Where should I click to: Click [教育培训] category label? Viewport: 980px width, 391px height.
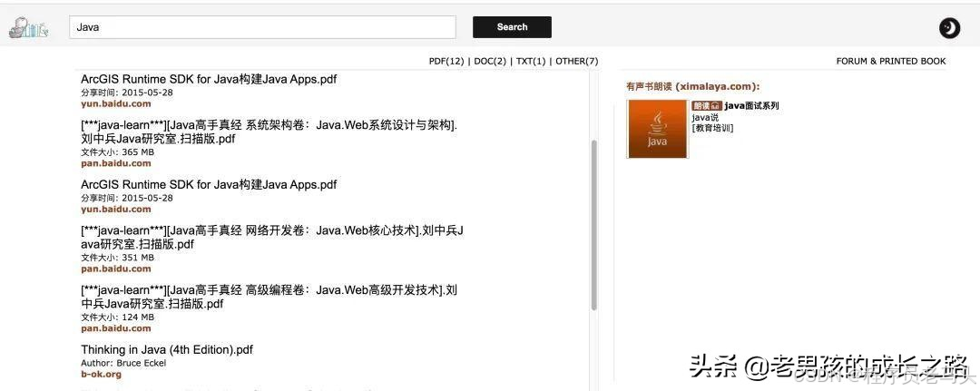pos(712,128)
